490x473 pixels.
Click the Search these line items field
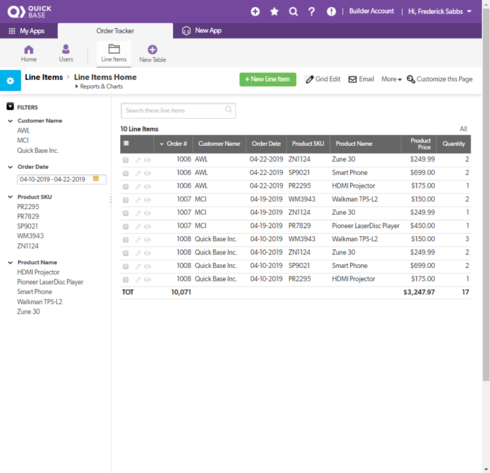(178, 111)
